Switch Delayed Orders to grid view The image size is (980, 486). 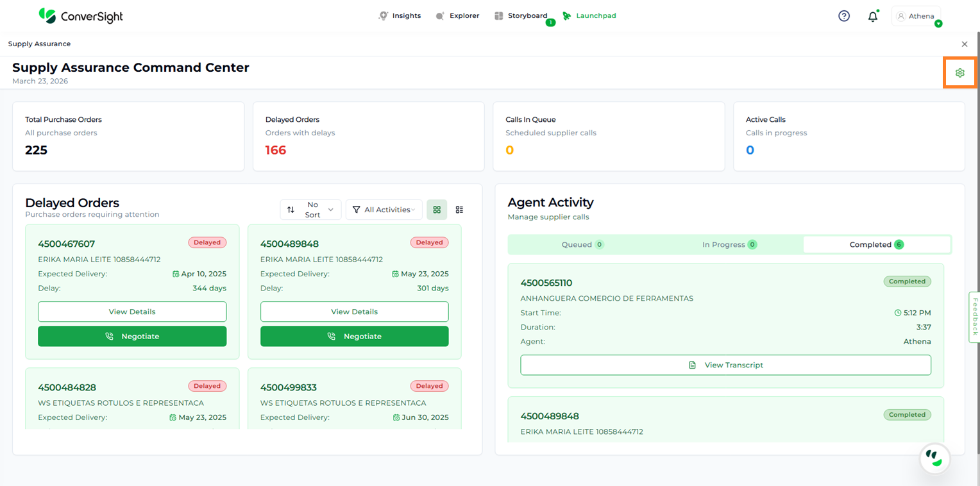437,210
